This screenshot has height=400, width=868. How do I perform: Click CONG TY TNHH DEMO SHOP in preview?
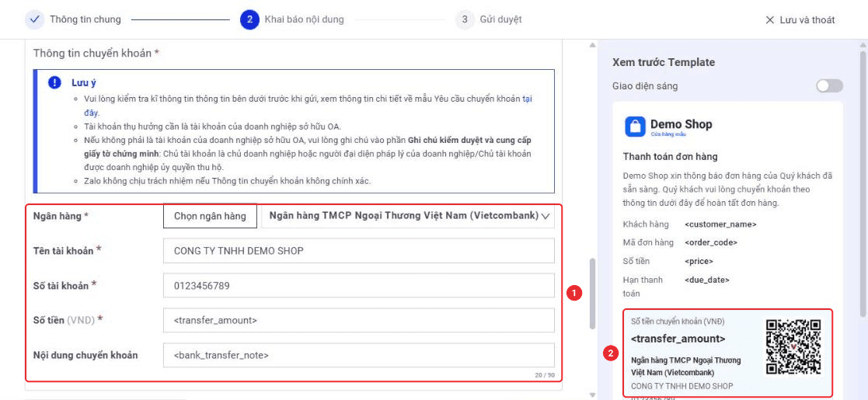tap(682, 385)
